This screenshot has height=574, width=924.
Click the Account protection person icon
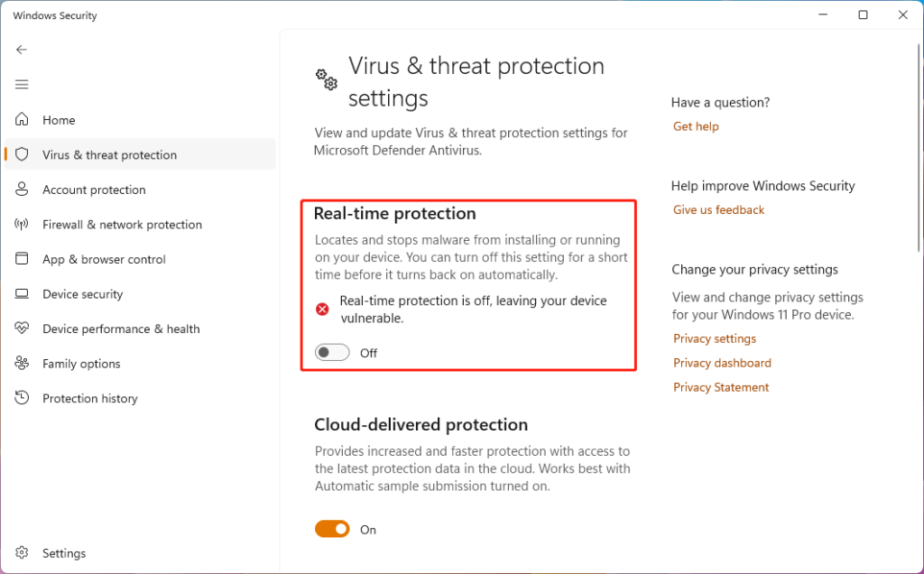tap(23, 190)
